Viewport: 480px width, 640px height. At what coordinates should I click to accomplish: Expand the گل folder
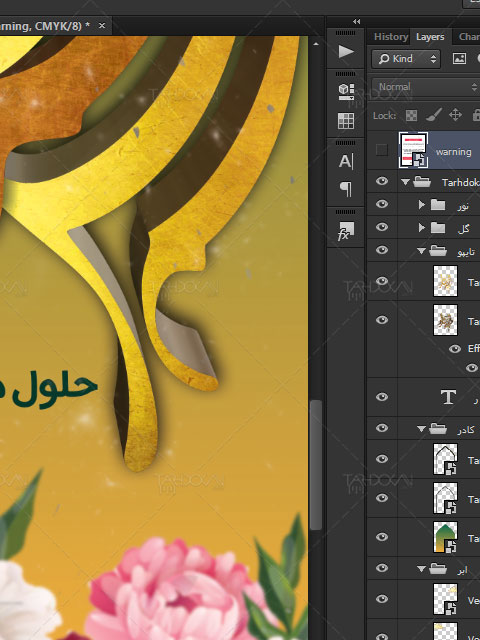point(422,227)
